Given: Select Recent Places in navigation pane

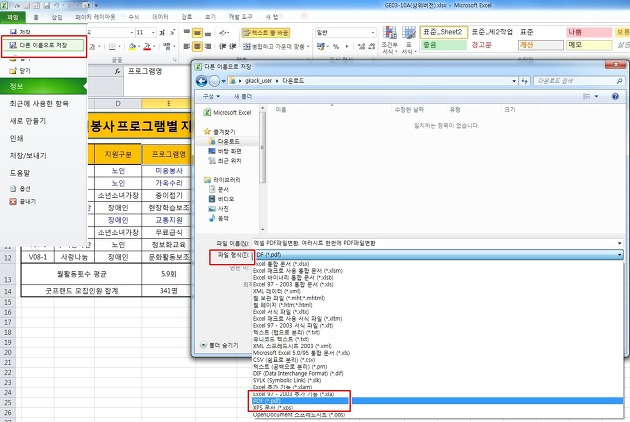Looking at the screenshot, I should point(225,161).
